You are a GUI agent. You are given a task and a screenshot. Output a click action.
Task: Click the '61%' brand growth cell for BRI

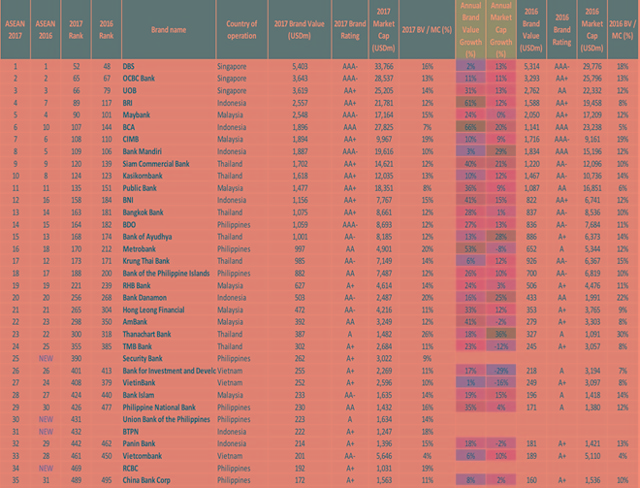click(x=471, y=103)
